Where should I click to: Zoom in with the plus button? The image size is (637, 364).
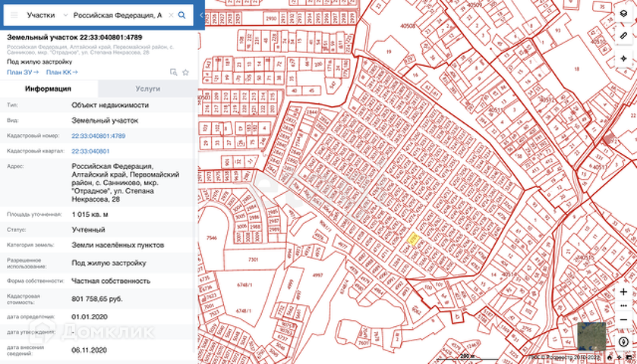[623, 292]
